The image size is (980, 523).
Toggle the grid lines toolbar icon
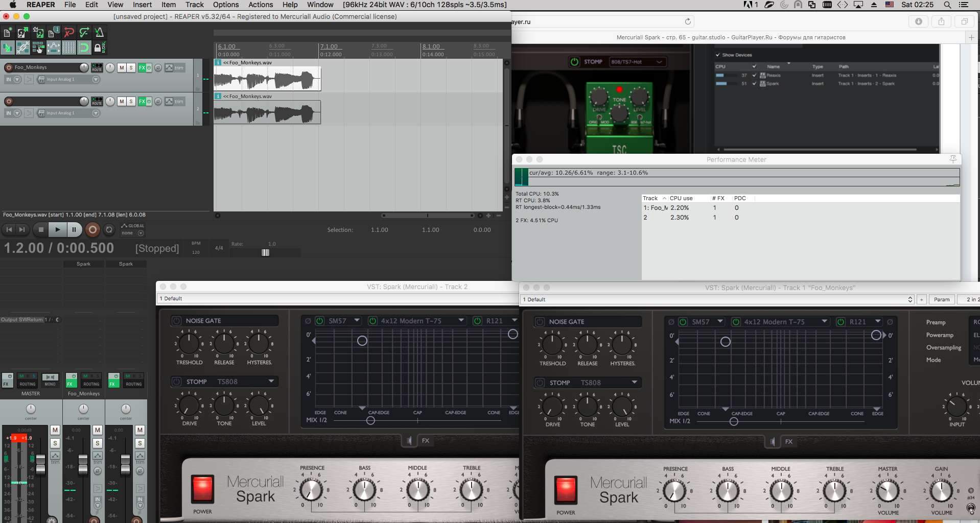68,48
